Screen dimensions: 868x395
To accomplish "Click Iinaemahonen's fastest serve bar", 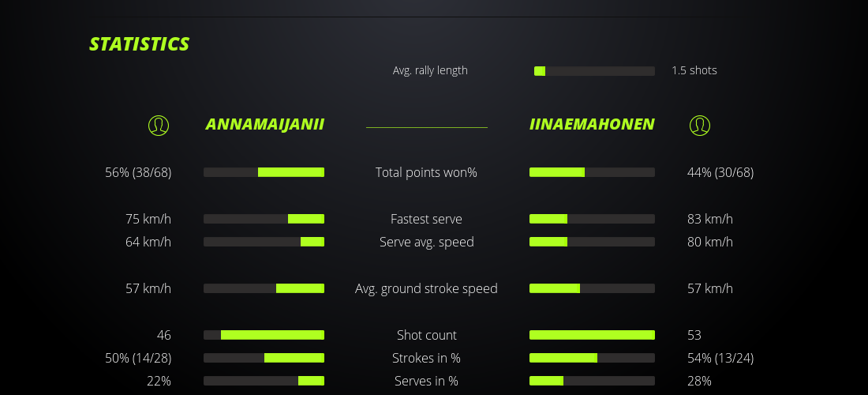I will point(592,219).
